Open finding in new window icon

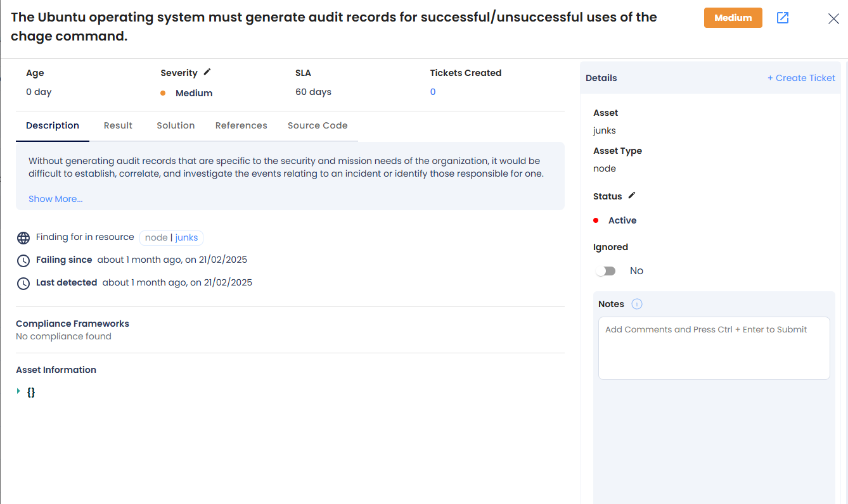coord(783,18)
